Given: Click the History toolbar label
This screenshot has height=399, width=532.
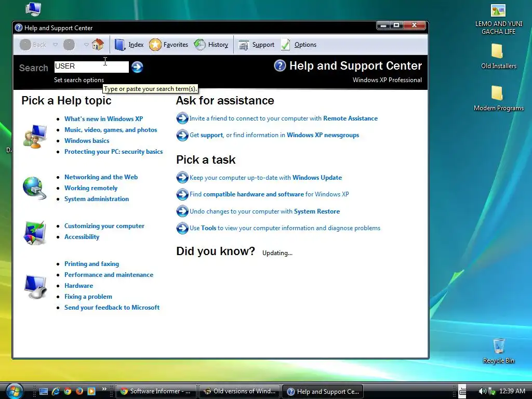Looking at the screenshot, I should pyautogui.click(x=218, y=45).
